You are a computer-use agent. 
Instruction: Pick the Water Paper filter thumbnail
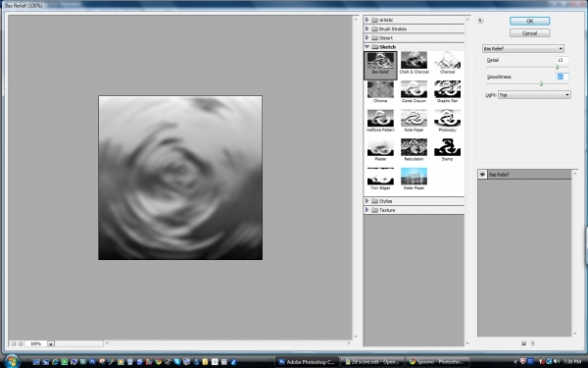414,176
